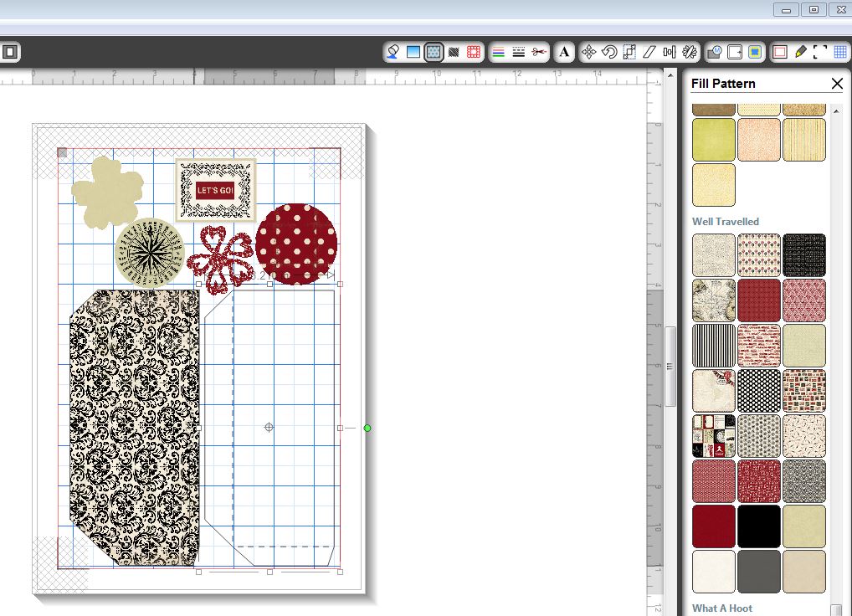Open the Design Page Settings window
The width and height of the screenshot is (852, 616).
[x=780, y=52]
